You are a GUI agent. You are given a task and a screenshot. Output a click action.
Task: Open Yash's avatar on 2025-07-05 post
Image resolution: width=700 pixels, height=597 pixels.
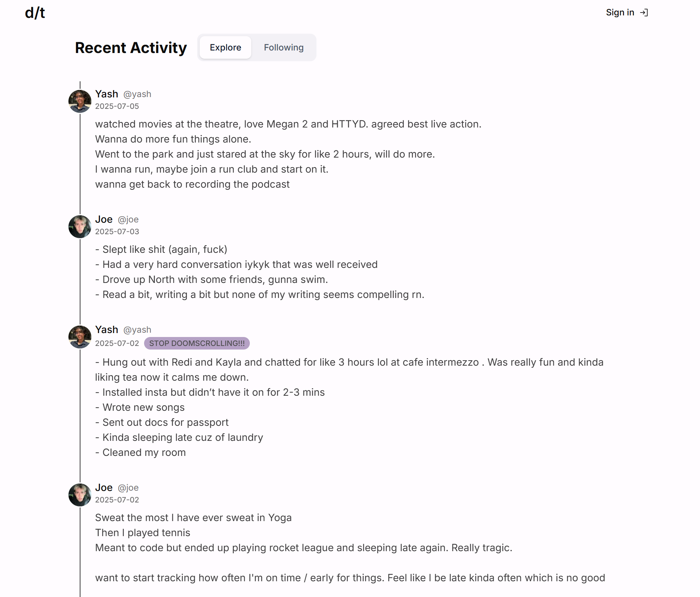tap(80, 101)
